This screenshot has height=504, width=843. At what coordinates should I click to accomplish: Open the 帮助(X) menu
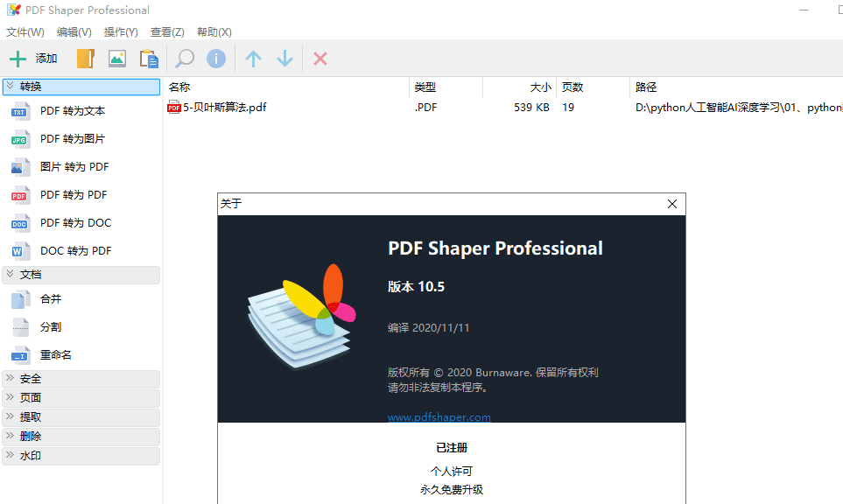(214, 32)
